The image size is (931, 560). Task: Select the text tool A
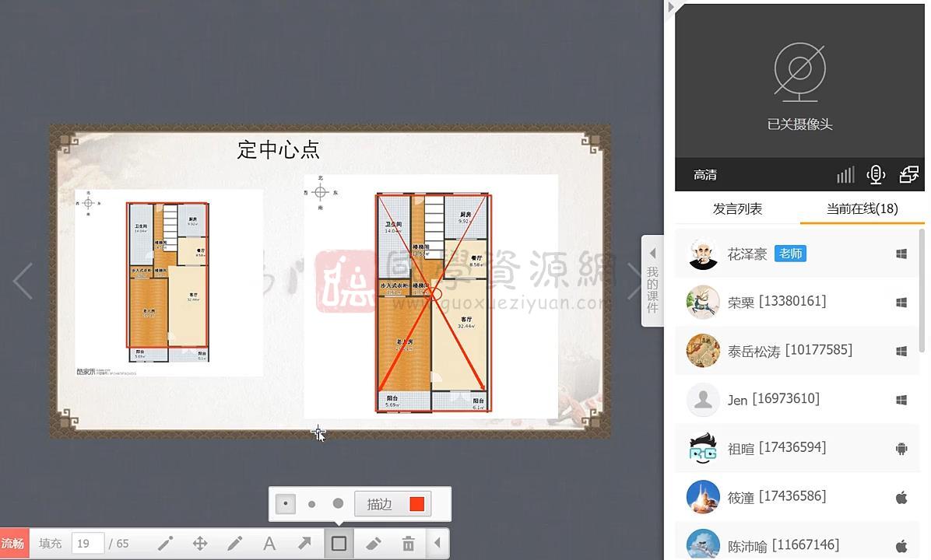point(269,544)
